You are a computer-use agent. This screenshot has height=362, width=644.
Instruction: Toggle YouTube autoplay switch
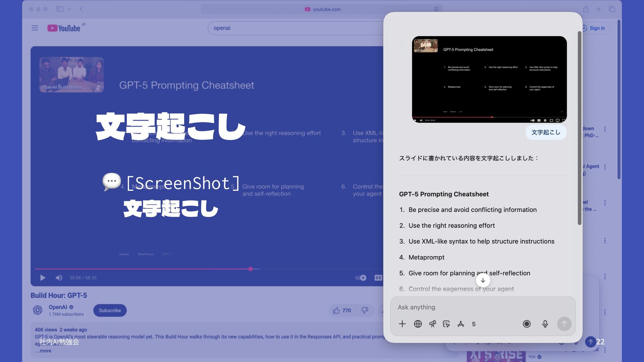[x=361, y=278]
